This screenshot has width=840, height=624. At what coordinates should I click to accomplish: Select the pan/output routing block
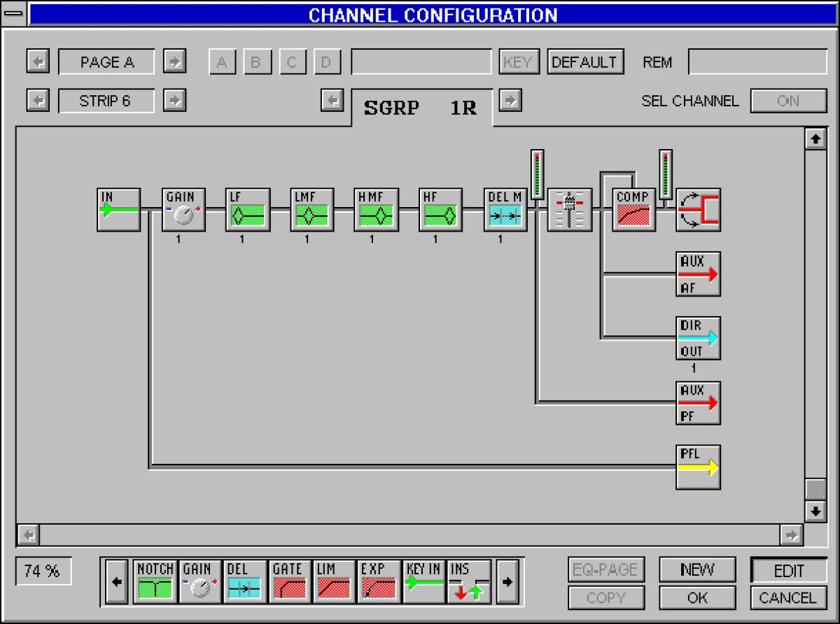coord(699,209)
